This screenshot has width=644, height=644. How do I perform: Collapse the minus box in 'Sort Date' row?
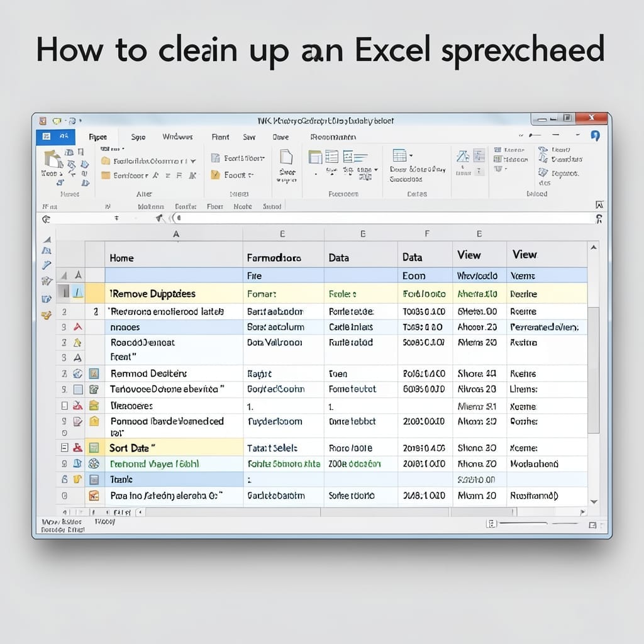coord(65,448)
